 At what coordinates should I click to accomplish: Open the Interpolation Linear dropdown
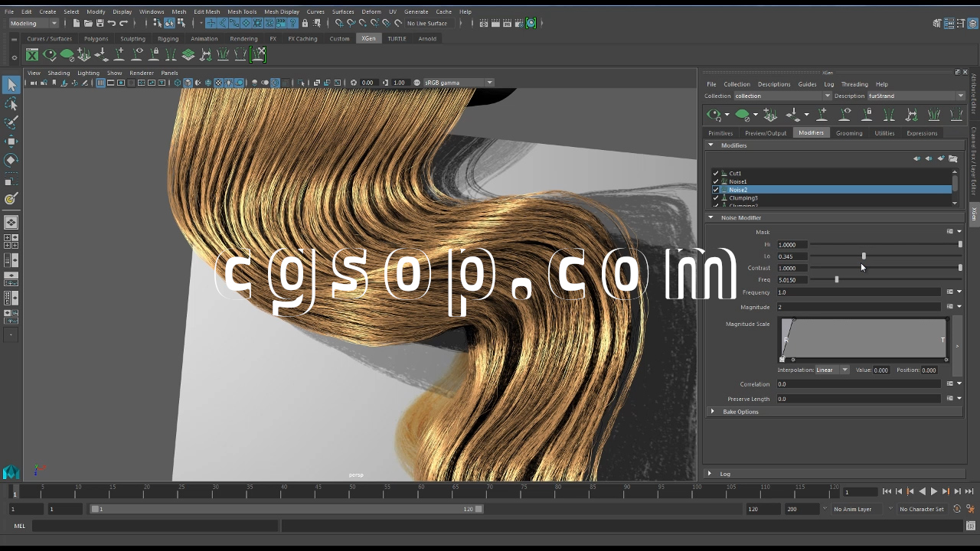(x=832, y=370)
